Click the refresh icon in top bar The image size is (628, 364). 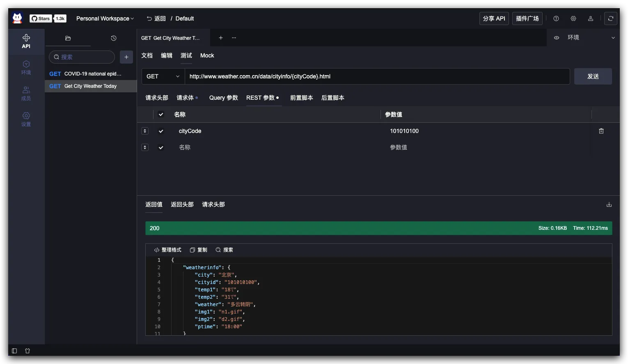[x=611, y=18]
